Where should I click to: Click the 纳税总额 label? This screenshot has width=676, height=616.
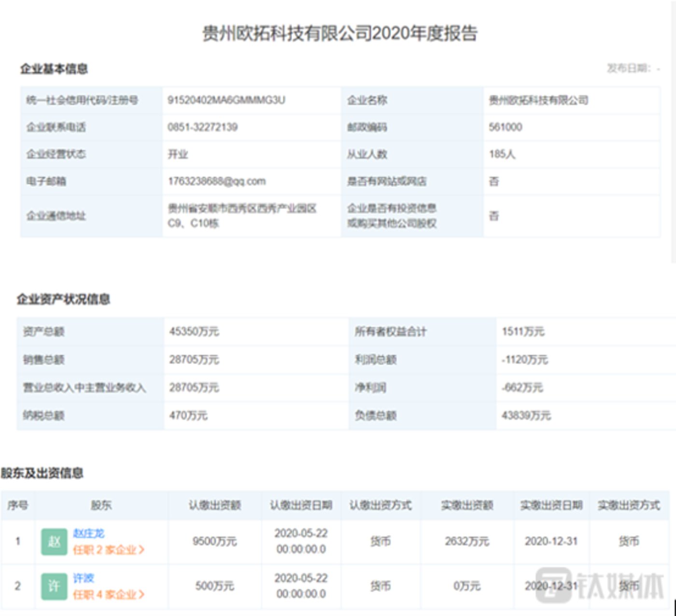tap(43, 416)
